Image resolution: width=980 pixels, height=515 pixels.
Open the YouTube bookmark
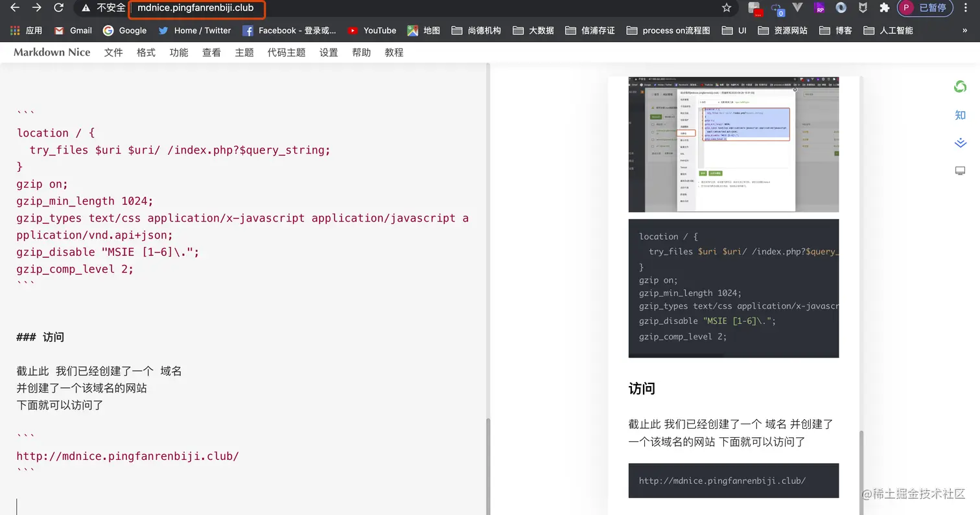tap(371, 30)
